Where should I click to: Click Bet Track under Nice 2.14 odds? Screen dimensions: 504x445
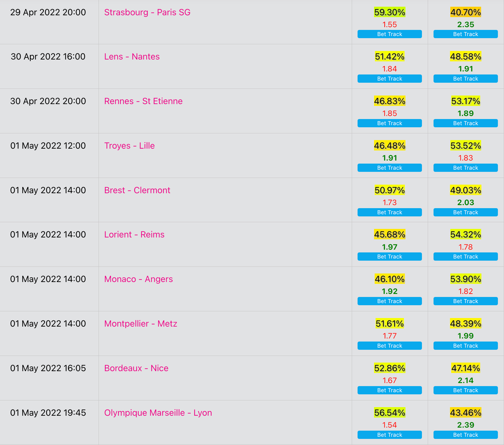tap(466, 390)
